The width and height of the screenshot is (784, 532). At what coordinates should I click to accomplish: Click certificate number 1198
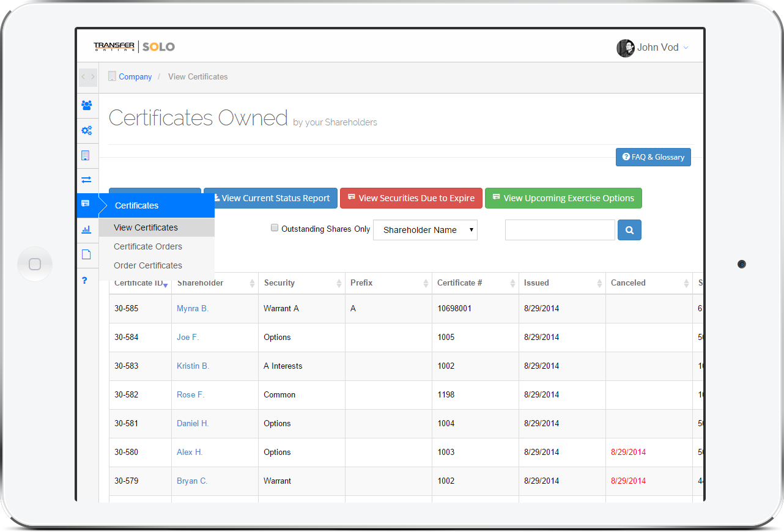pyautogui.click(x=446, y=395)
